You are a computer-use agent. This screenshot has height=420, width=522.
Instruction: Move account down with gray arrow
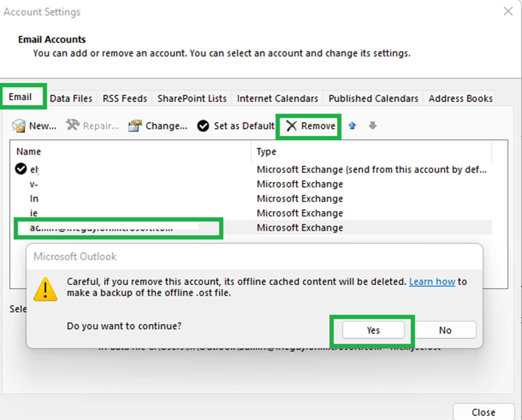click(x=372, y=125)
